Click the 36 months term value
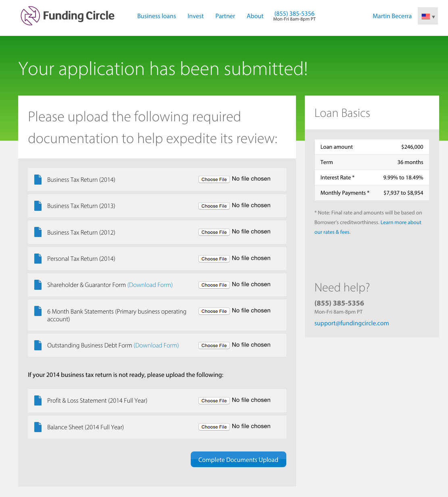The image size is (448, 497). pos(410,162)
